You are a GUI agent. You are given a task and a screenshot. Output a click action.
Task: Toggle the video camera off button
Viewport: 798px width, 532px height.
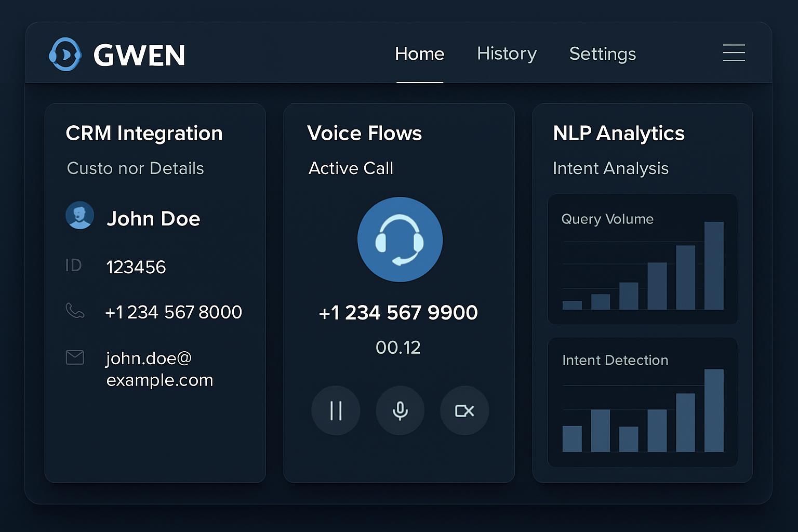click(x=464, y=410)
